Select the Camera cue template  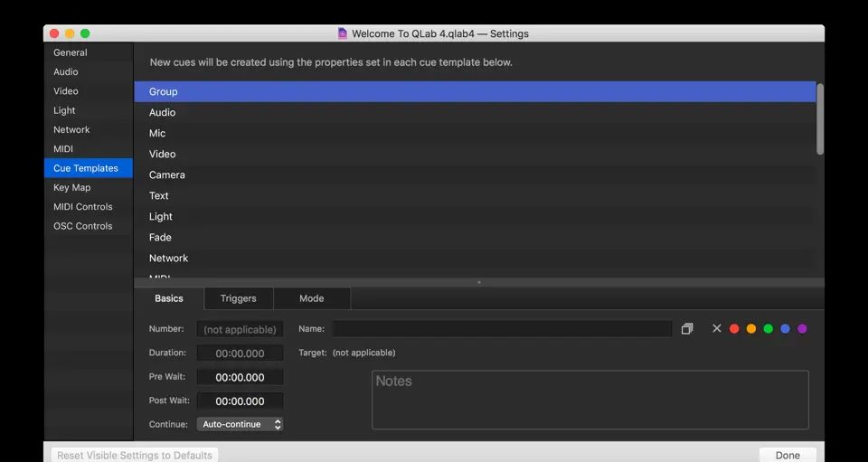475,174
